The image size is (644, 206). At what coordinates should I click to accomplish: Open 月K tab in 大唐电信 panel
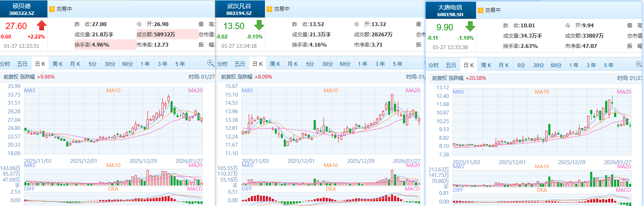(504, 65)
